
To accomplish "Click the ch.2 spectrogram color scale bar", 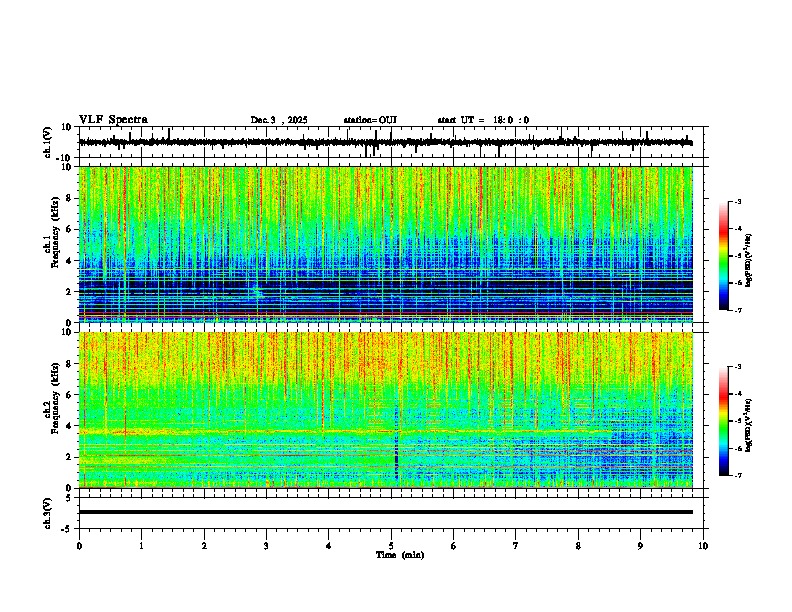I will point(724,421).
